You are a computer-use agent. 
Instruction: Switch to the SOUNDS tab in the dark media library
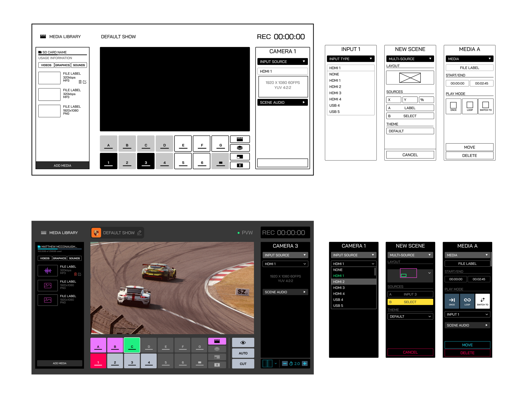click(x=74, y=258)
